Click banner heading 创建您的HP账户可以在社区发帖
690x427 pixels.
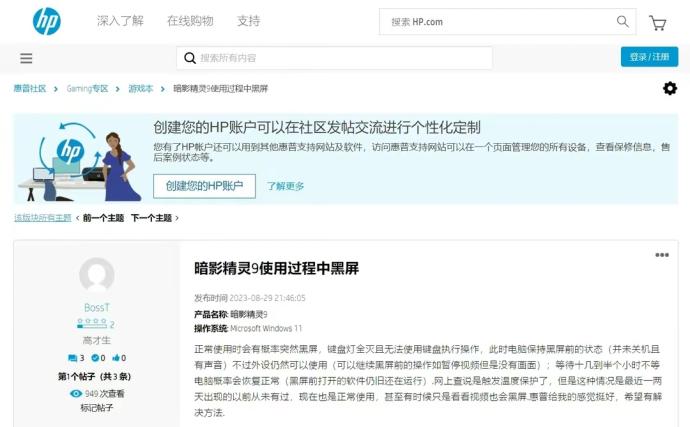(x=317, y=128)
